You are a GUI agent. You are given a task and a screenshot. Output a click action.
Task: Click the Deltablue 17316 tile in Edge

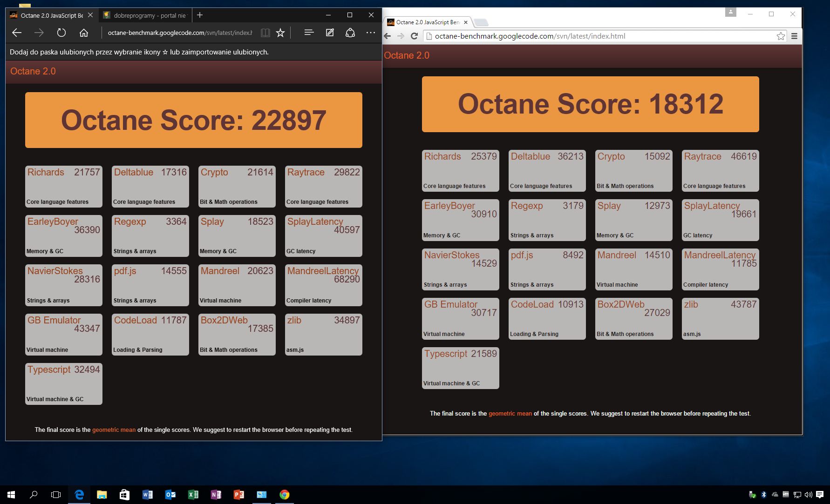150,187
